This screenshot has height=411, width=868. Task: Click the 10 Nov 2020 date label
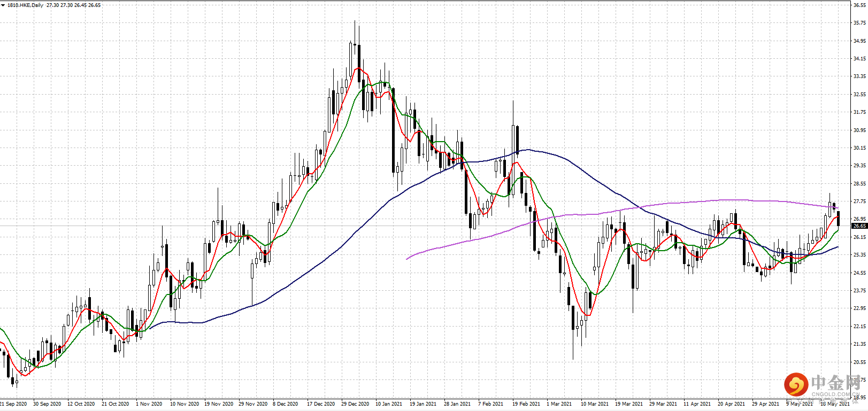[185, 404]
